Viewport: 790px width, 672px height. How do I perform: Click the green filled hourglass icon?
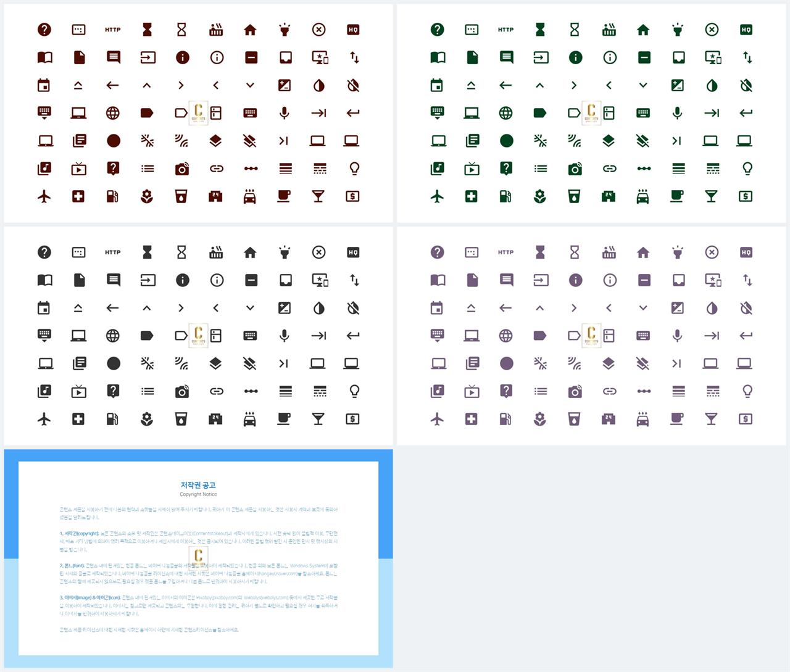[540, 30]
